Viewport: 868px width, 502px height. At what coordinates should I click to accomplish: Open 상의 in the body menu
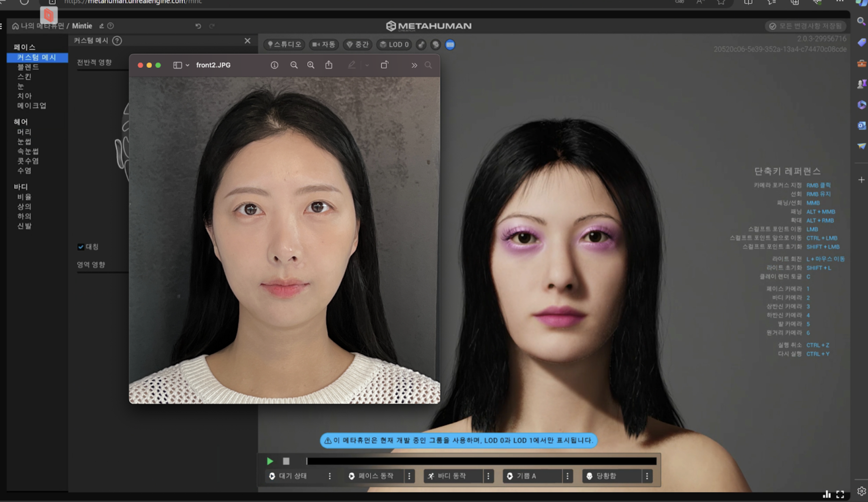click(x=24, y=206)
